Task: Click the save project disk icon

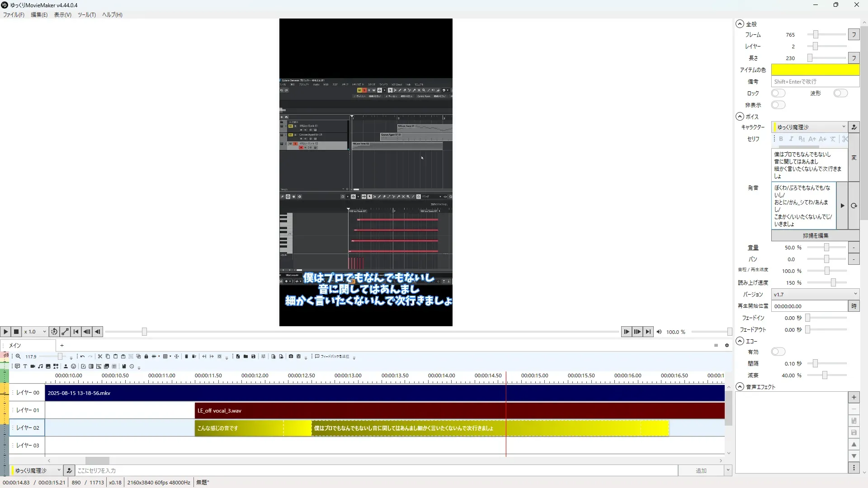Action: [x=253, y=357]
